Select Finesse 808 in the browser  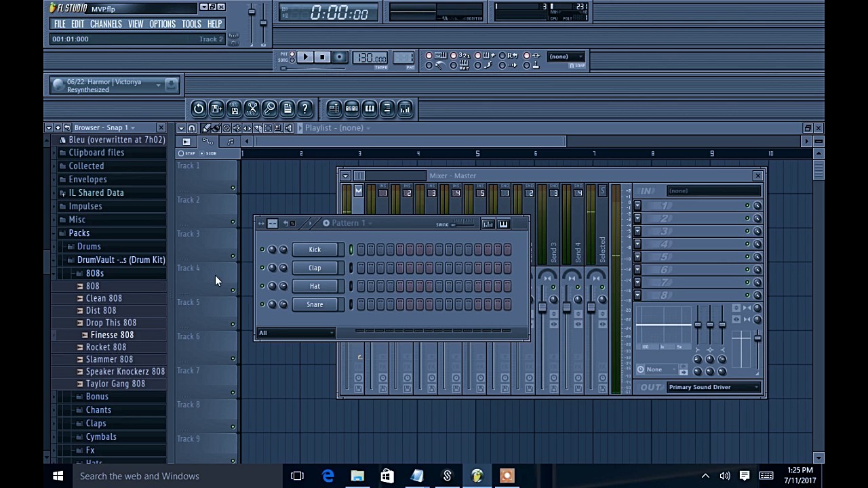click(112, 335)
